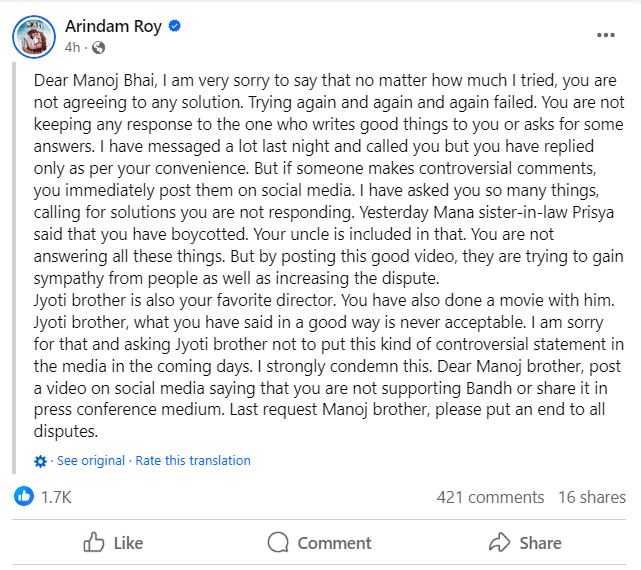Viewport: 641px width, 570px height.
Task: Click the speech bubble comment icon
Action: [x=278, y=543]
